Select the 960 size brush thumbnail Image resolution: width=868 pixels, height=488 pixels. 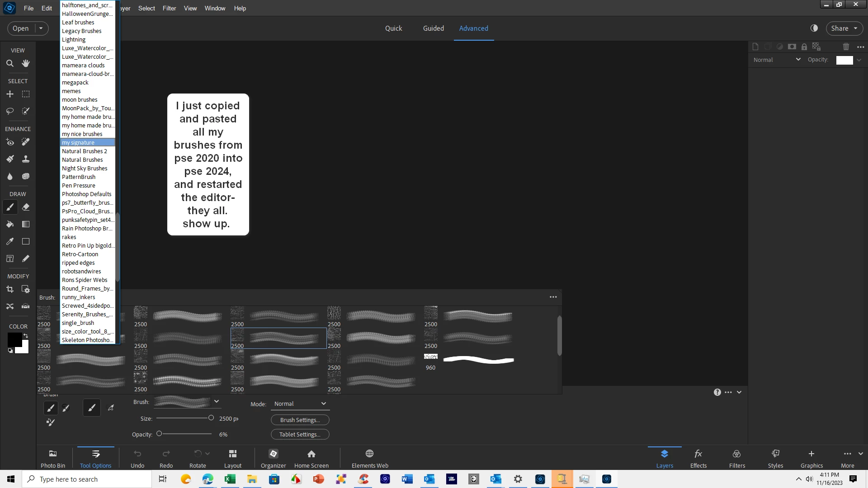point(431,357)
